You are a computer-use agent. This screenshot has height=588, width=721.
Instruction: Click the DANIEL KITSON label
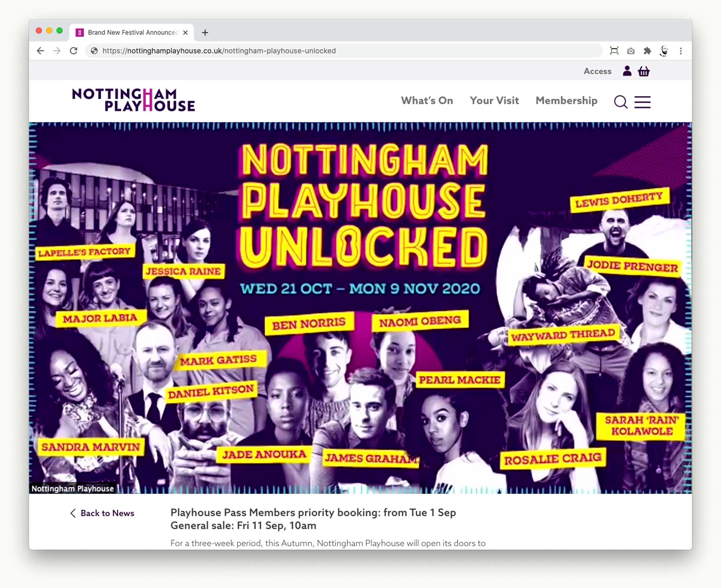pyautogui.click(x=211, y=391)
